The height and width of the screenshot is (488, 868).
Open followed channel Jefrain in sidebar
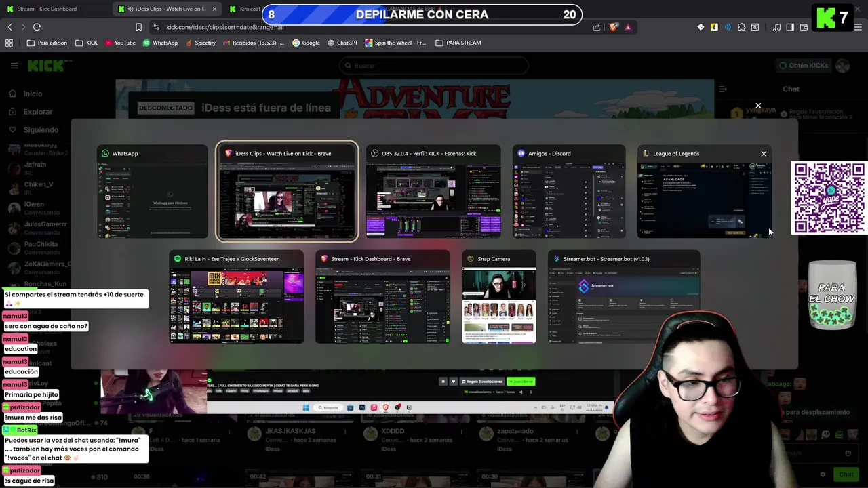tap(35, 168)
